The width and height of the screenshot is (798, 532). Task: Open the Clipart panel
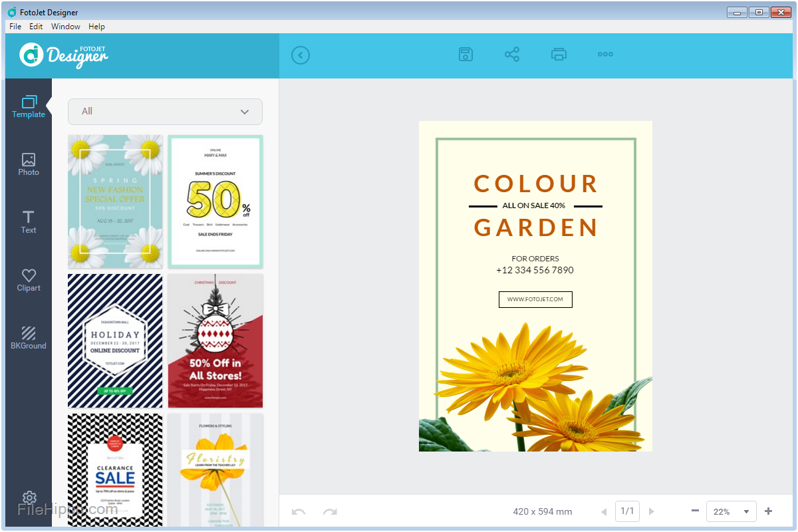pyautogui.click(x=29, y=280)
